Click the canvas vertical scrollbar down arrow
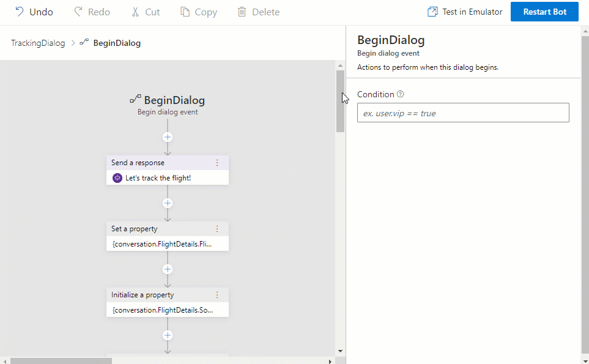Screen dimensions: 589x364 341,351
